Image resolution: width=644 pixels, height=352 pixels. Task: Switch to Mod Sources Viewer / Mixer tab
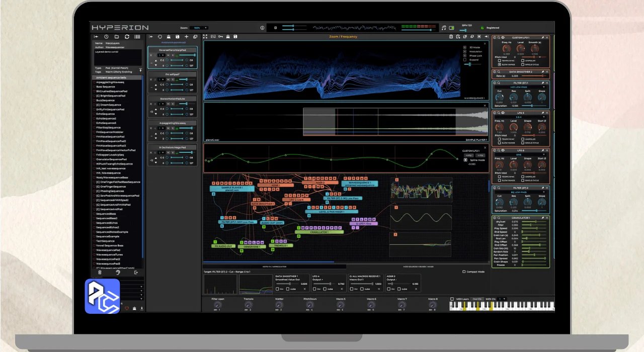(x=419, y=267)
